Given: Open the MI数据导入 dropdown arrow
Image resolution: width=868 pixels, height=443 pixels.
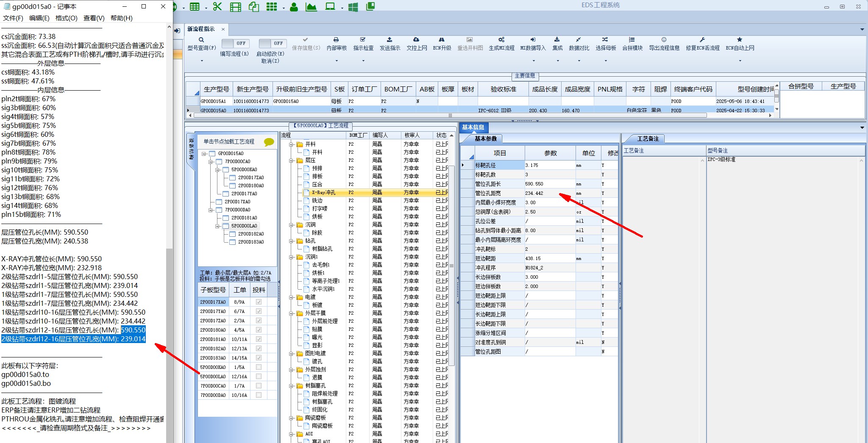Looking at the screenshot, I should pos(533,61).
